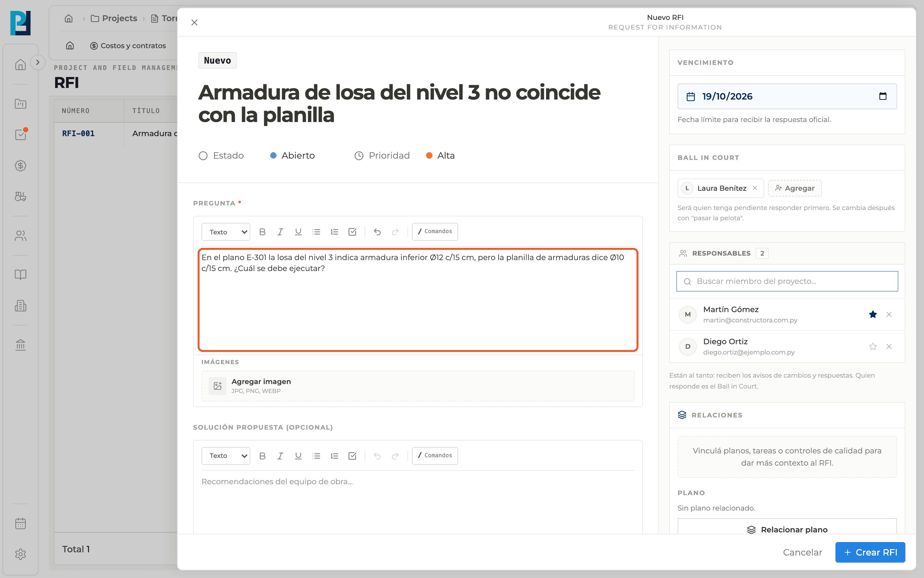Change Estado value Abierto
The width and height of the screenshot is (924, 578).
click(293, 156)
